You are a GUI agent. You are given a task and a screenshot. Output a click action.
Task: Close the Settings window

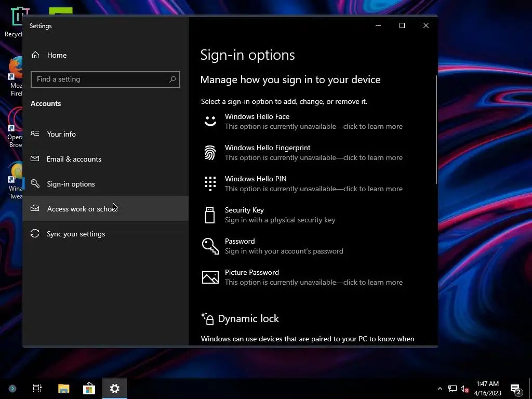pos(426,26)
